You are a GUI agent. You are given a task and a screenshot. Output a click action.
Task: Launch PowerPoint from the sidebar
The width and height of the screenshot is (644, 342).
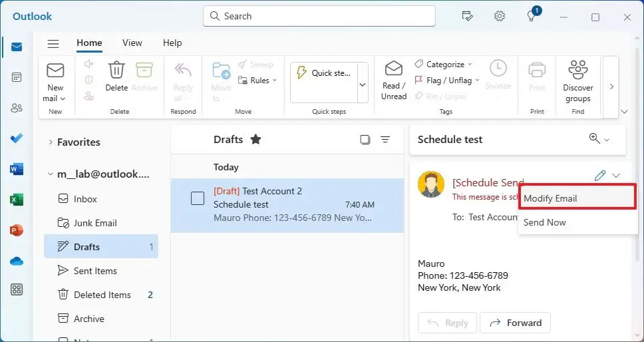(x=17, y=230)
